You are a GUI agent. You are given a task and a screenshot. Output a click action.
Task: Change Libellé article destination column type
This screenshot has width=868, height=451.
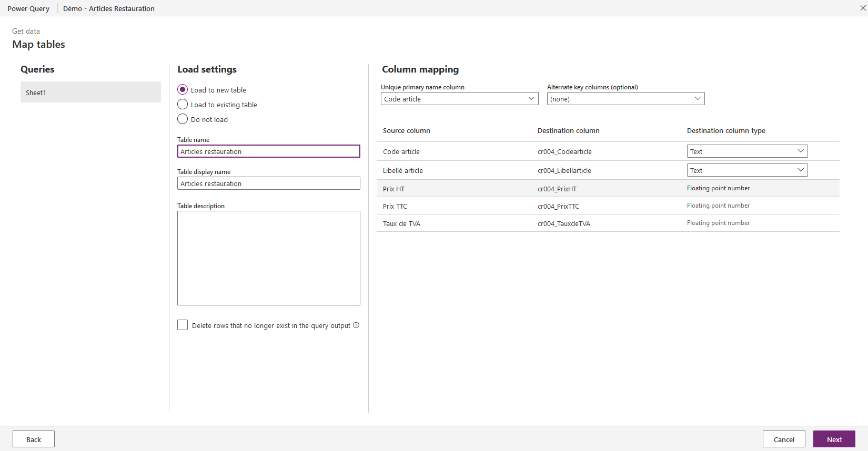pos(748,170)
